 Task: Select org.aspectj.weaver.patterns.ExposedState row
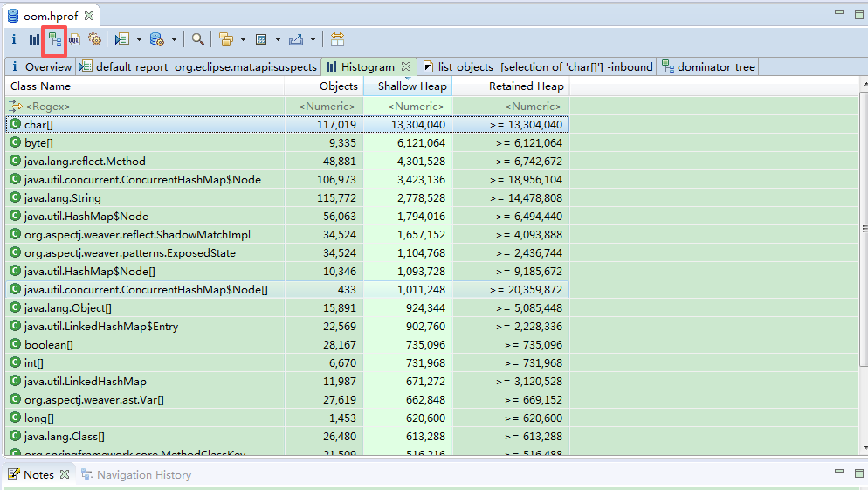pos(287,252)
